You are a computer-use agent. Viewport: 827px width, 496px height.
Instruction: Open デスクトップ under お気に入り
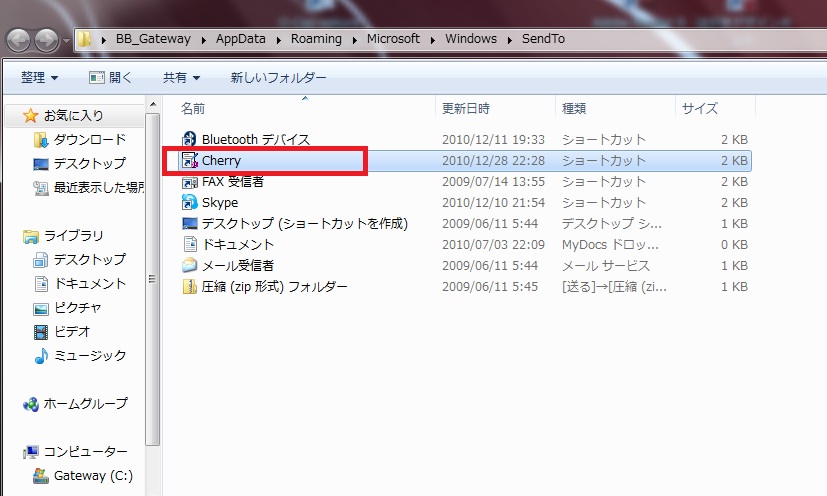(90, 163)
